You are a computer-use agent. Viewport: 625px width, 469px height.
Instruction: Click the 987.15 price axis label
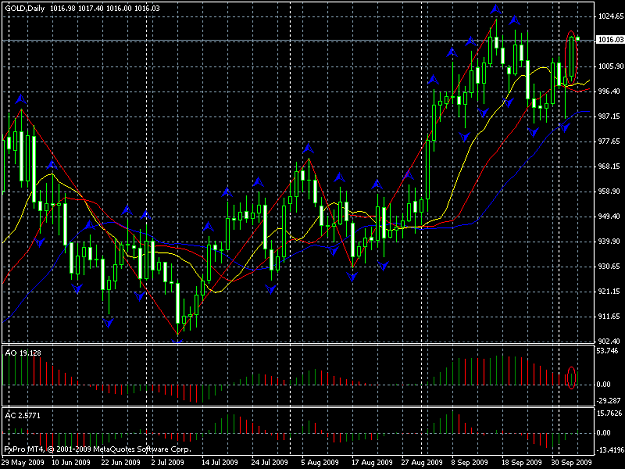pos(609,116)
